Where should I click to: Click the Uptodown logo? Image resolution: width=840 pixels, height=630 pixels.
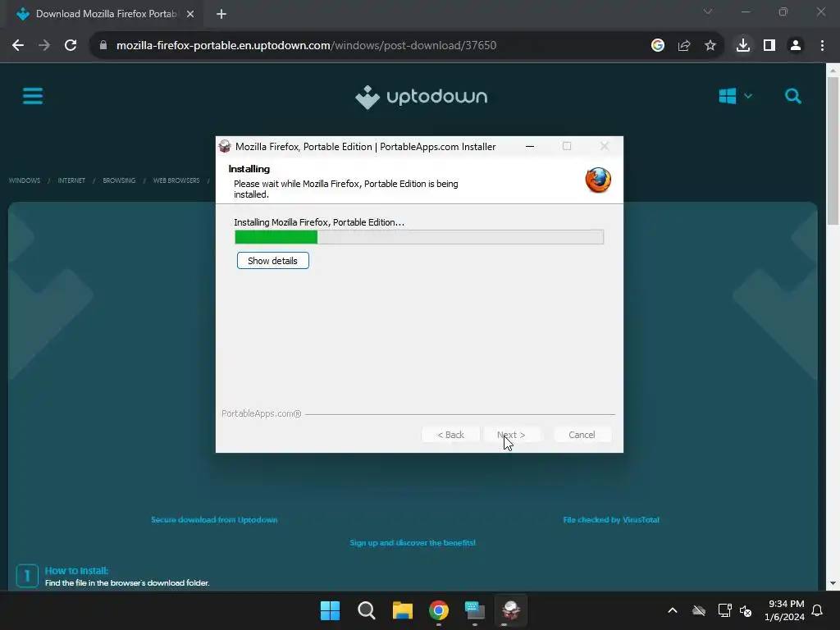(421, 97)
